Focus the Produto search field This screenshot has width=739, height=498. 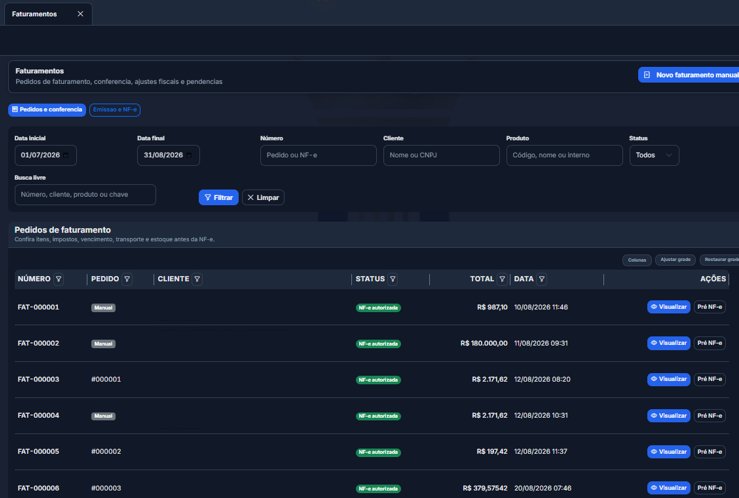point(564,155)
